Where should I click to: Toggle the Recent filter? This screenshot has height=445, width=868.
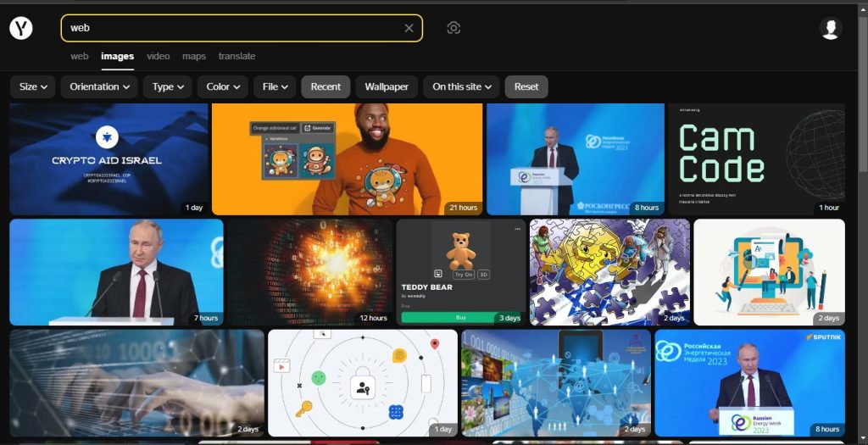click(x=325, y=87)
